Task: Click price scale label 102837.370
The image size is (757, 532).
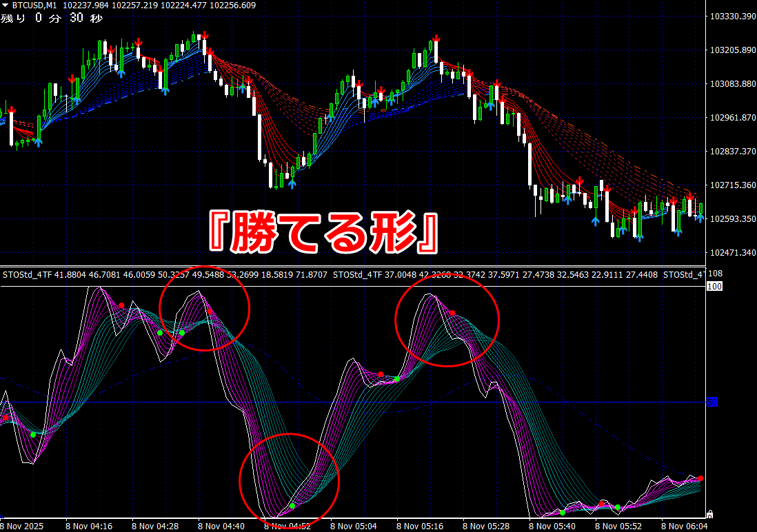Action: [732, 152]
